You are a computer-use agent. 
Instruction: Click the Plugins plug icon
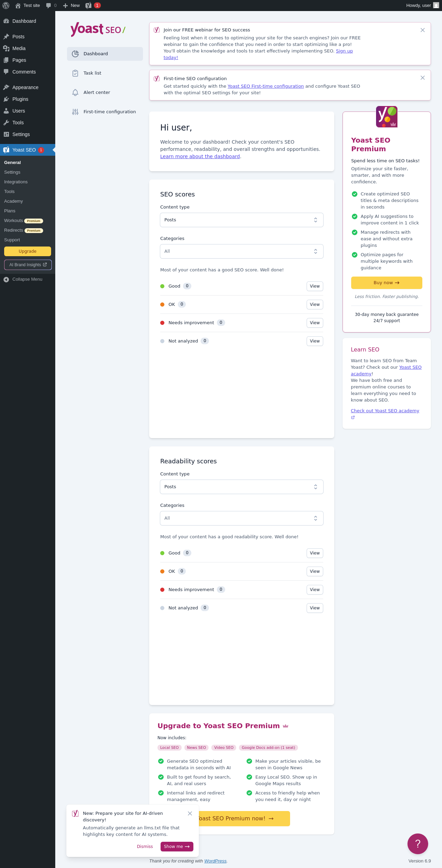(6, 99)
